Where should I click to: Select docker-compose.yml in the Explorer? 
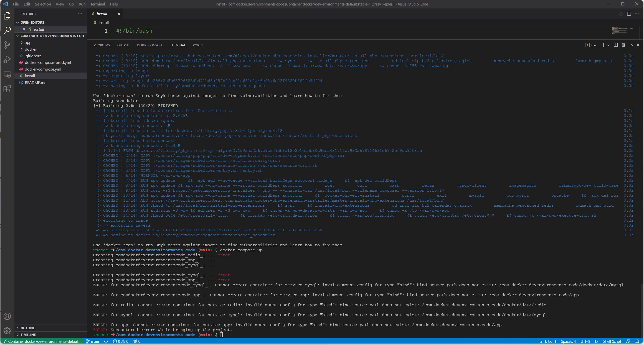[43, 69]
